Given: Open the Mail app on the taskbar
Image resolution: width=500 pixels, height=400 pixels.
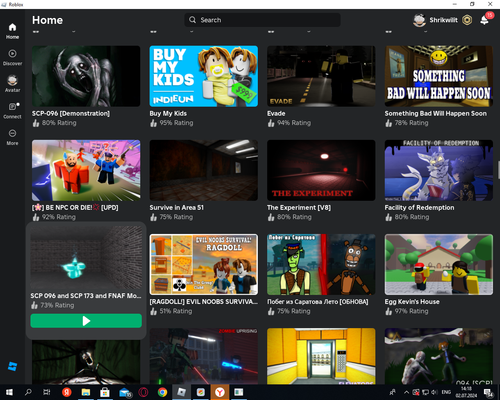Looking at the screenshot, I should click(125, 393).
